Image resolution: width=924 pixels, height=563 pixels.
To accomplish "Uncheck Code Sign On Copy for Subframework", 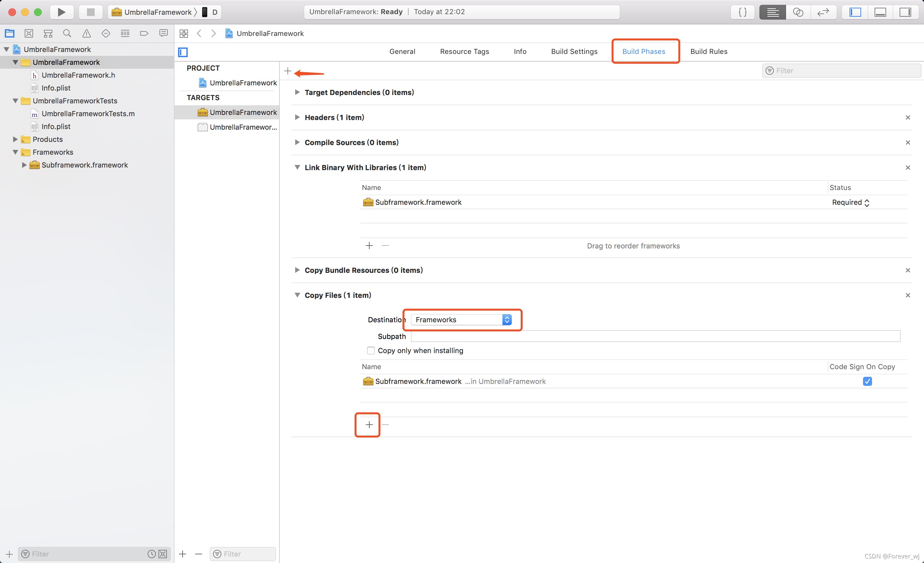I will (x=867, y=381).
